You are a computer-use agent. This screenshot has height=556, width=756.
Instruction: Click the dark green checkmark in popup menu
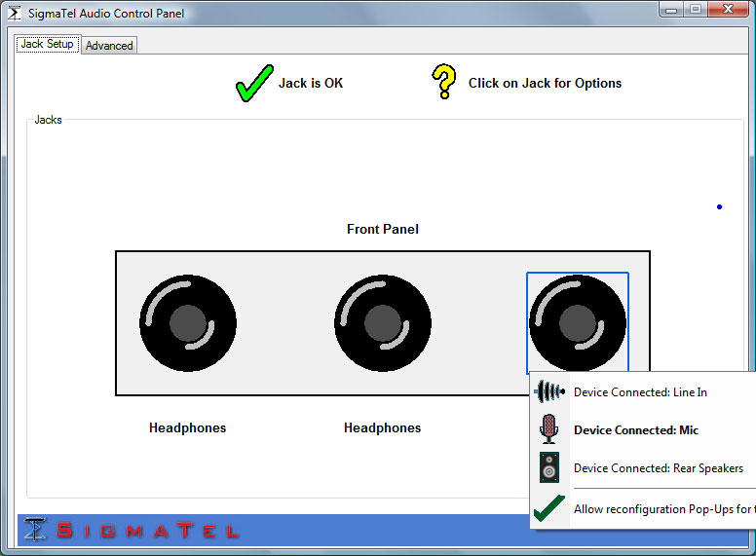tap(549, 508)
